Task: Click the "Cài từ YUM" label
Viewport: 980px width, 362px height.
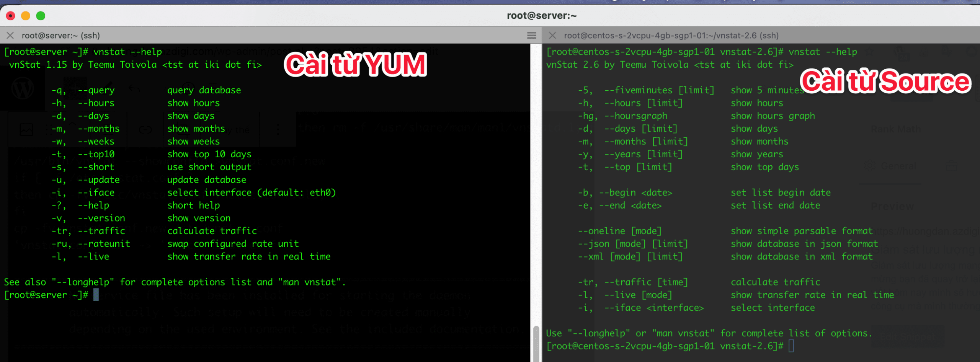Action: [355, 64]
